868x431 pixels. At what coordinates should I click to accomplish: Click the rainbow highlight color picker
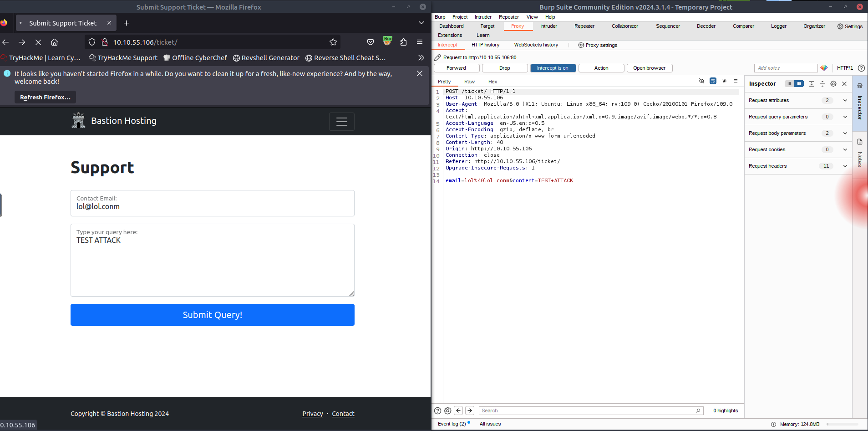pos(824,68)
